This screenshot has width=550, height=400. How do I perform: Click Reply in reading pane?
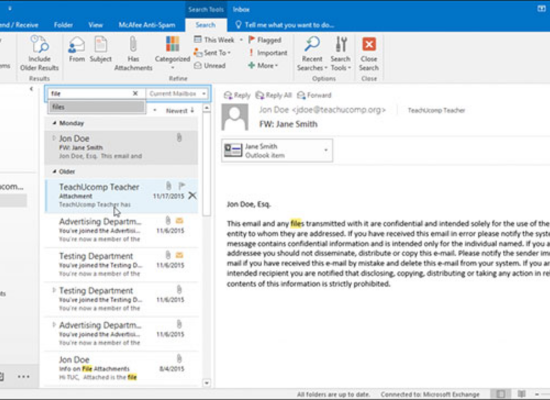[x=237, y=95]
